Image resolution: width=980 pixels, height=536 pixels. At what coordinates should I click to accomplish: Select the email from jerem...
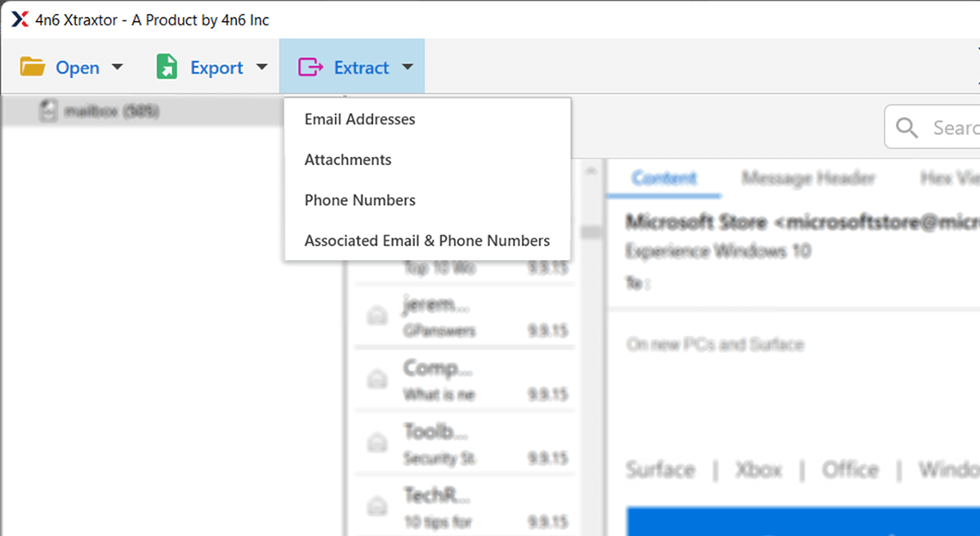[x=464, y=316]
